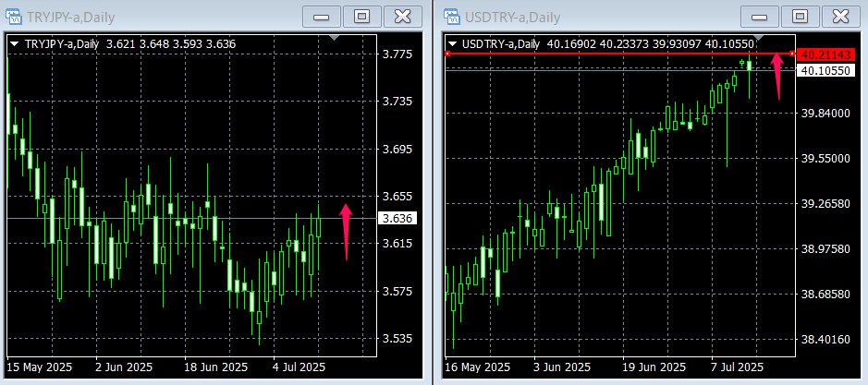Click the 3.615 price scale value
This screenshot has width=868, height=385.
pyautogui.click(x=397, y=244)
